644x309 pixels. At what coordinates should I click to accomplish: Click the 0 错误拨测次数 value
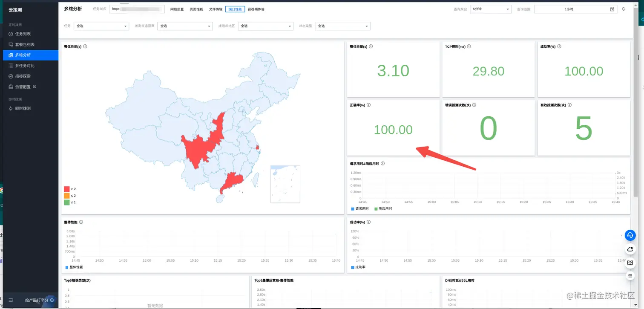(489, 129)
